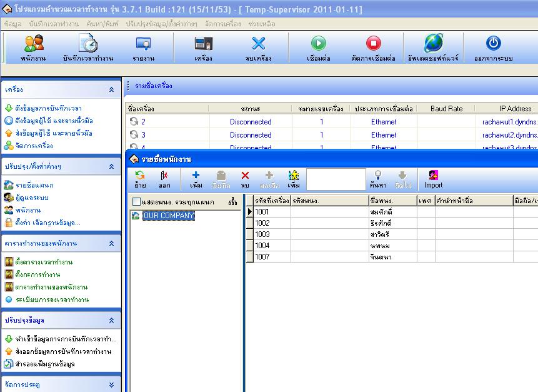Open the work time recording clock icon

coord(88,43)
